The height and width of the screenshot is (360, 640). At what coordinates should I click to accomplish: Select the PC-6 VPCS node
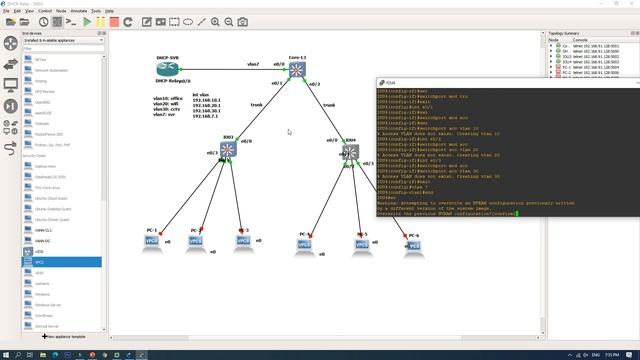coord(414,248)
